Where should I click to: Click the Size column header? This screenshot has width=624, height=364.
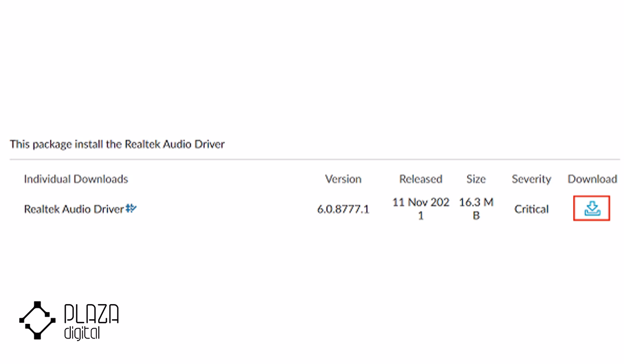[x=476, y=179]
